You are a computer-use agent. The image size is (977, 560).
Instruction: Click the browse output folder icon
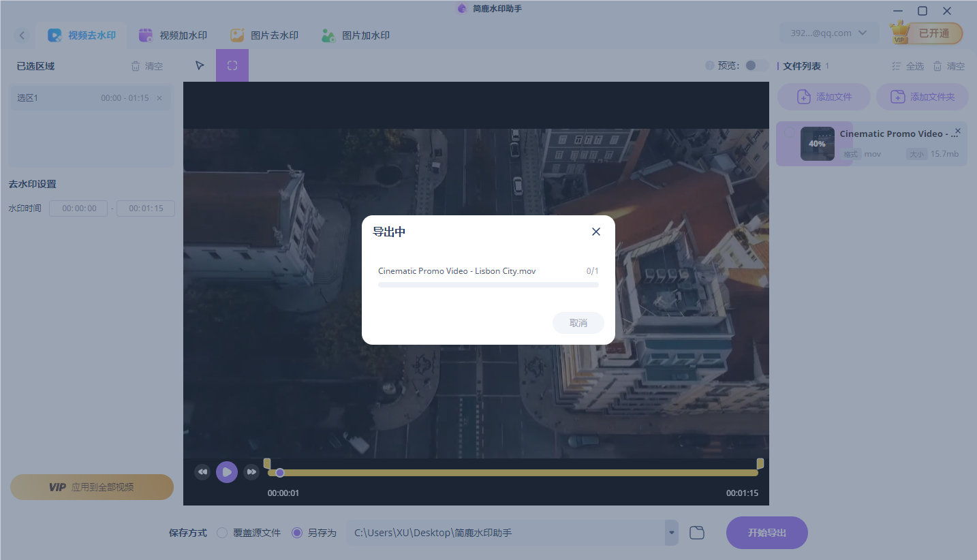[x=696, y=533]
